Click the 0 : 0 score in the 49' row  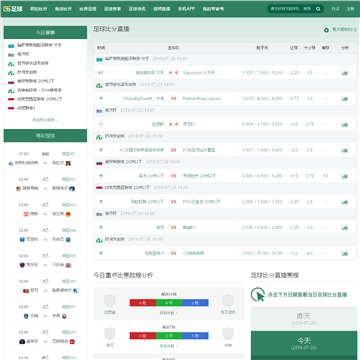coord(173,73)
